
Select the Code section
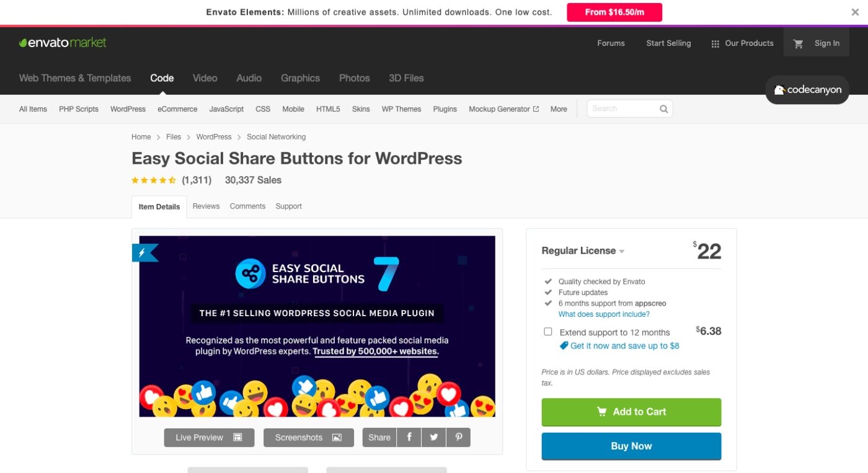point(162,78)
